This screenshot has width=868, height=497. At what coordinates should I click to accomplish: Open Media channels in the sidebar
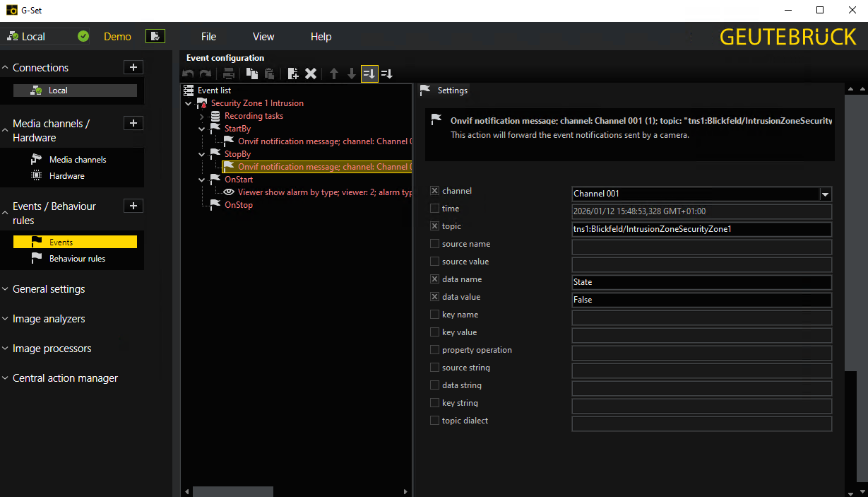coord(78,160)
